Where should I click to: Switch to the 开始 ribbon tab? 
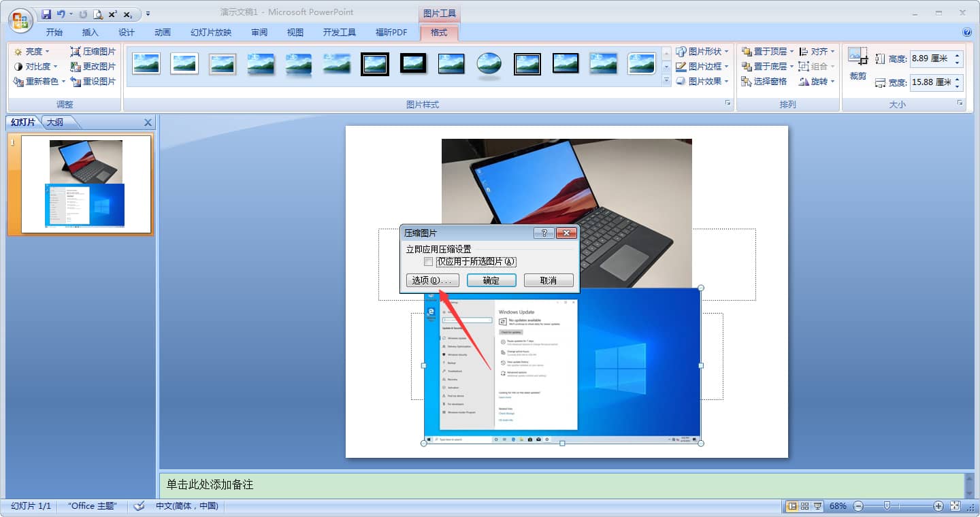pyautogui.click(x=54, y=31)
